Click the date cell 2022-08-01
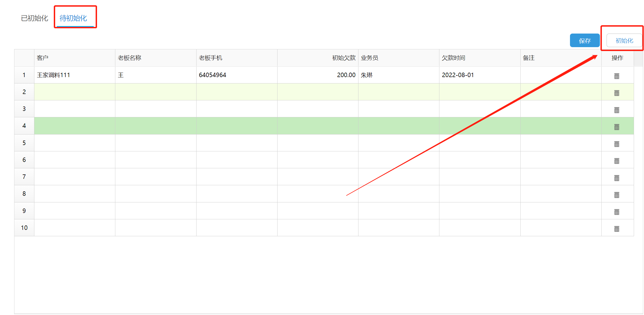644x315 pixels. tap(480, 75)
